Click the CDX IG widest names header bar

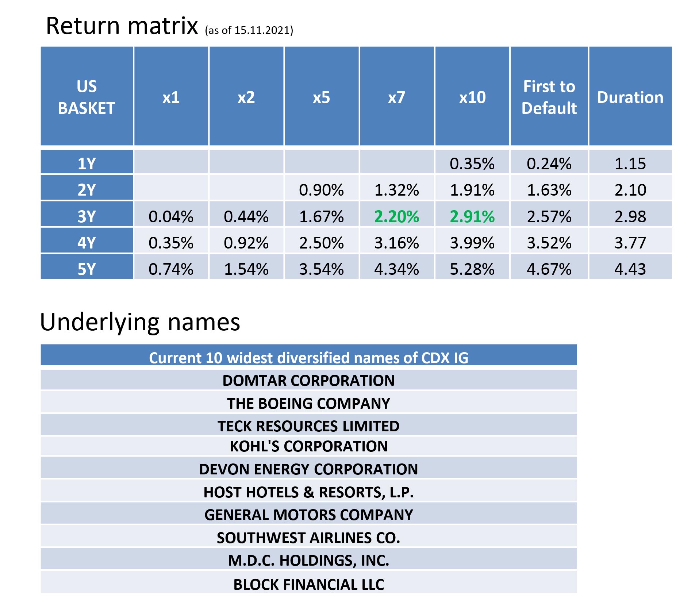coord(309,355)
